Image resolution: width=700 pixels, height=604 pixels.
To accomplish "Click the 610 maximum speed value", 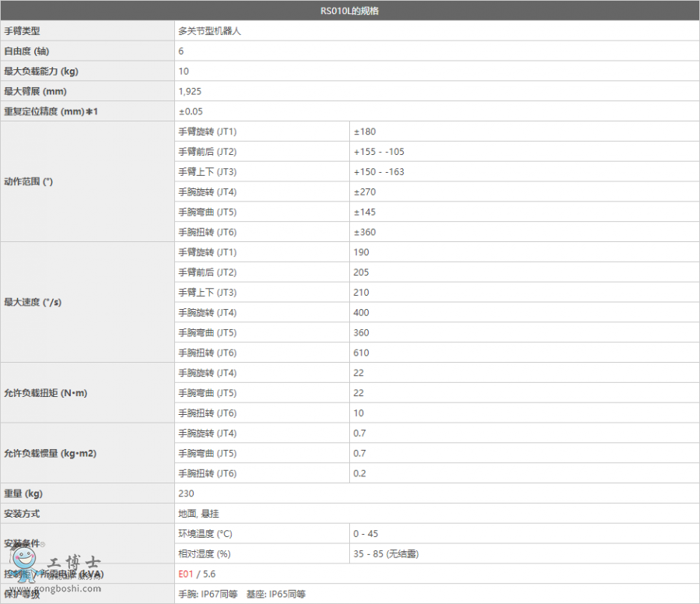I will click(x=361, y=353).
